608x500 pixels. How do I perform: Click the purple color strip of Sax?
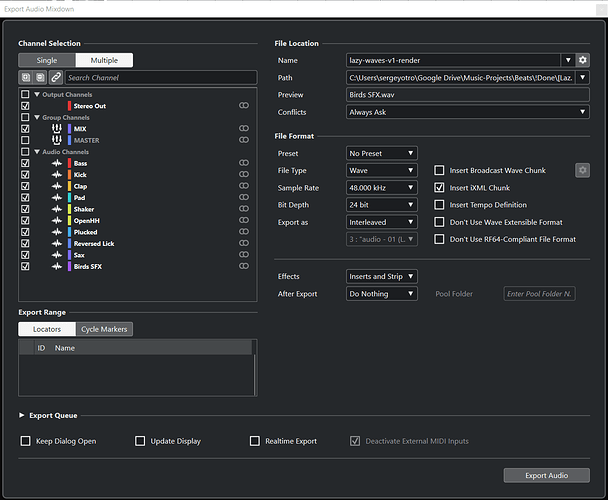[x=69, y=255]
